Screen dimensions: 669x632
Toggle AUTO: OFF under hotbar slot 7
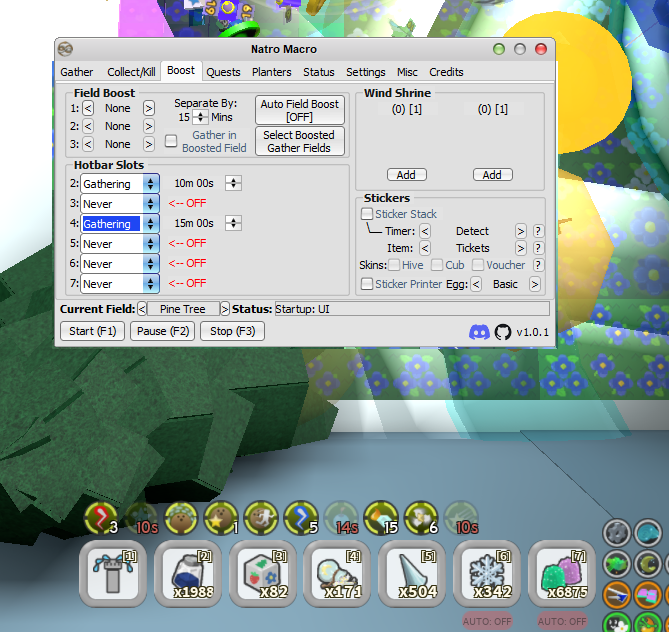pos(562,621)
